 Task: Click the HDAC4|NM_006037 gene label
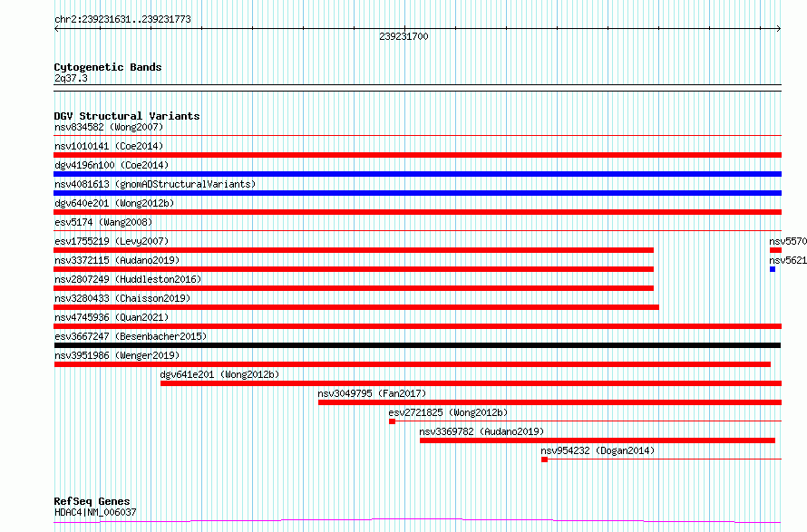95,512
